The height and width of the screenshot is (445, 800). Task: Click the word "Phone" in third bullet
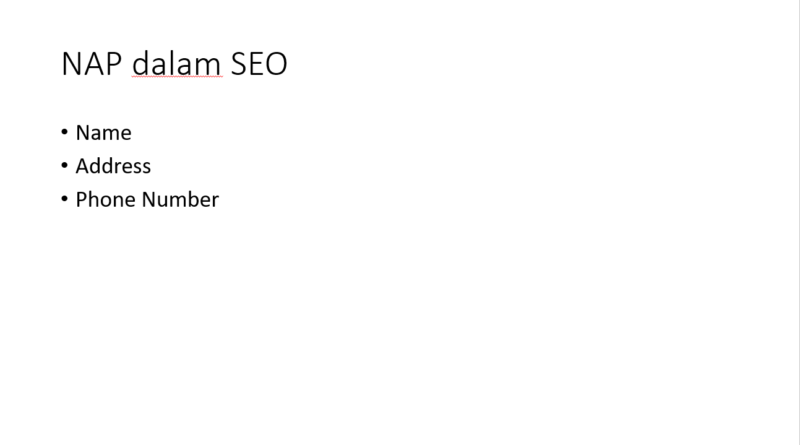coord(105,199)
